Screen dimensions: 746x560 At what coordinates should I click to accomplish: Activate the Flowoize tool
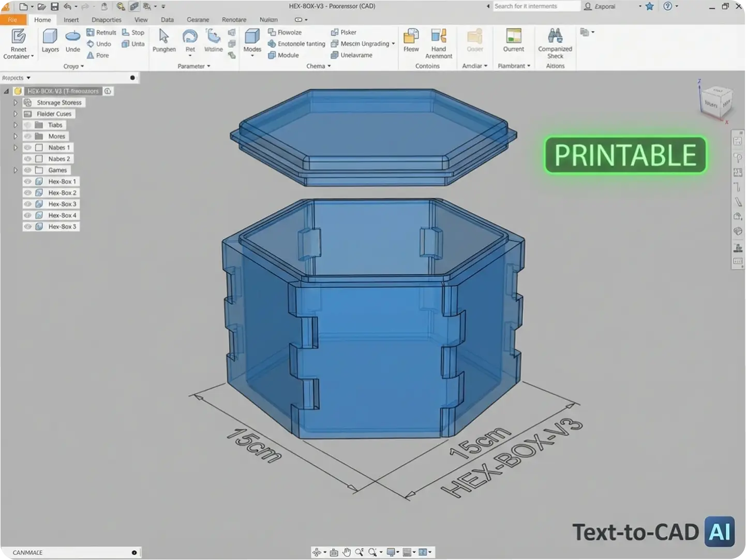[285, 32]
